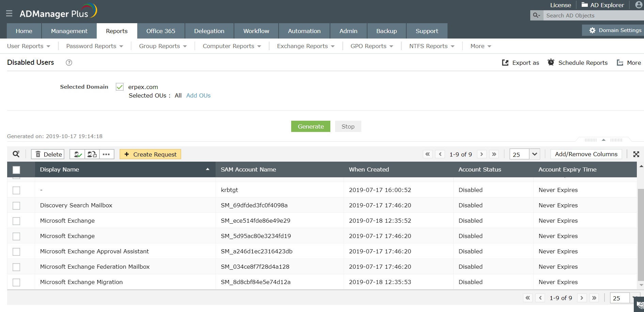Click the green Generate button
Screen dimensions: 644x312
coord(311,127)
